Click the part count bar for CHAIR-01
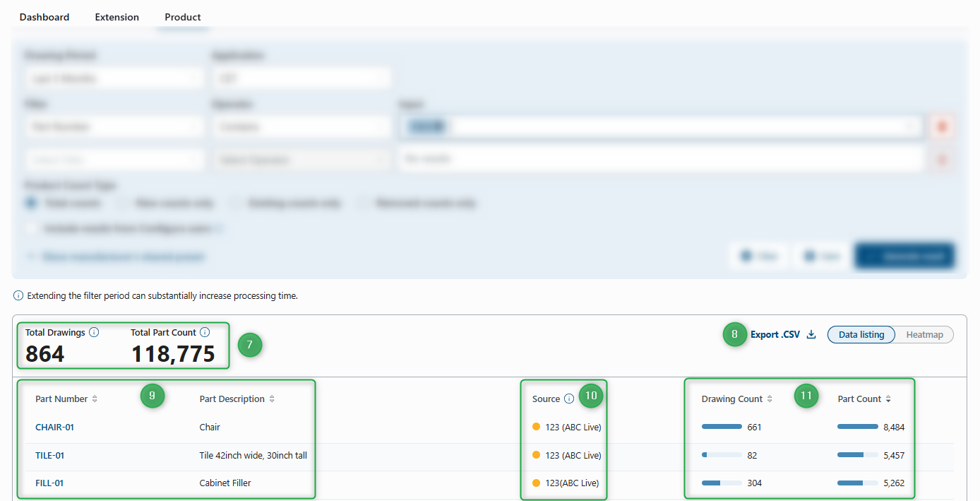980x501 pixels. (857, 427)
